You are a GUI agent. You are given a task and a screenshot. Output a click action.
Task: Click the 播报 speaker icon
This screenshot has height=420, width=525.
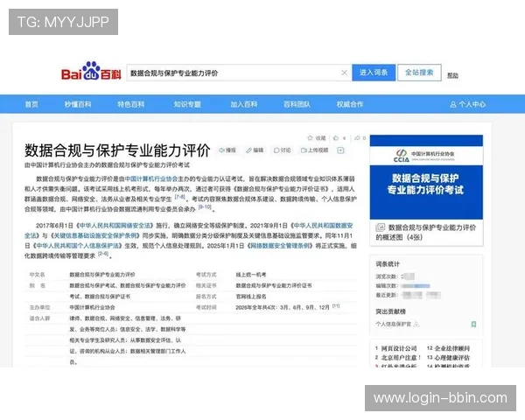(221, 150)
